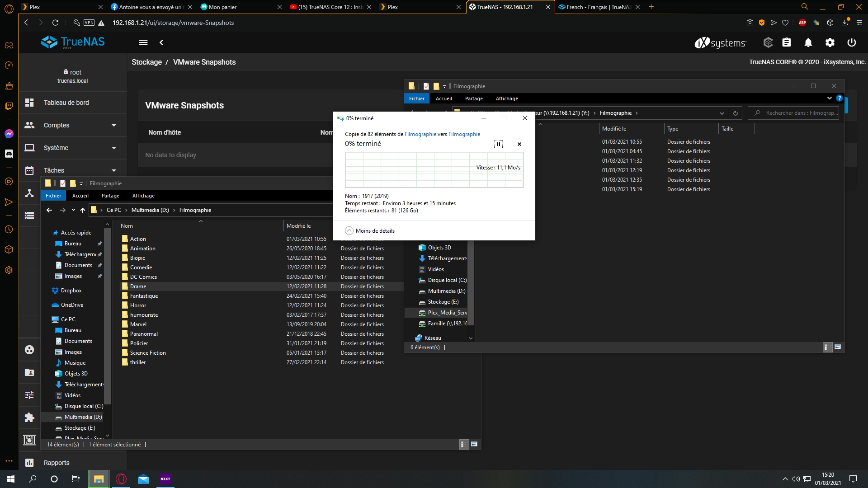Open NZXT app from Windows taskbar
The height and width of the screenshot is (488, 868).
[x=165, y=479]
